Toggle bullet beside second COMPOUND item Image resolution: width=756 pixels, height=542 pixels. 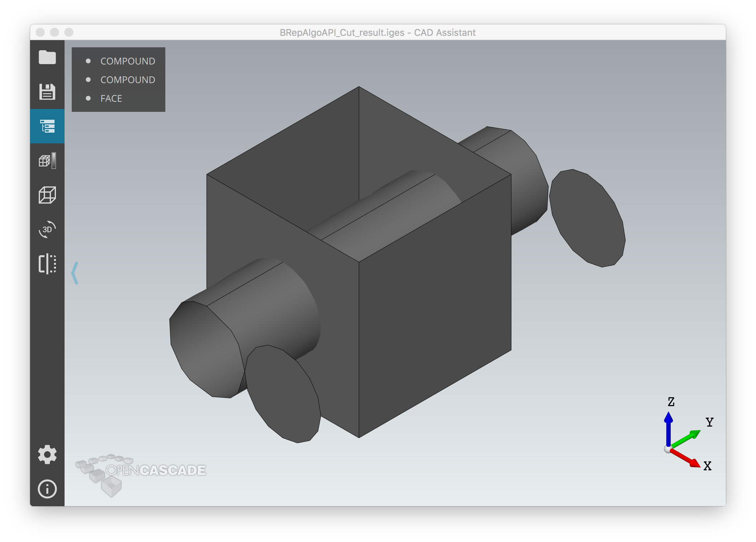click(88, 80)
